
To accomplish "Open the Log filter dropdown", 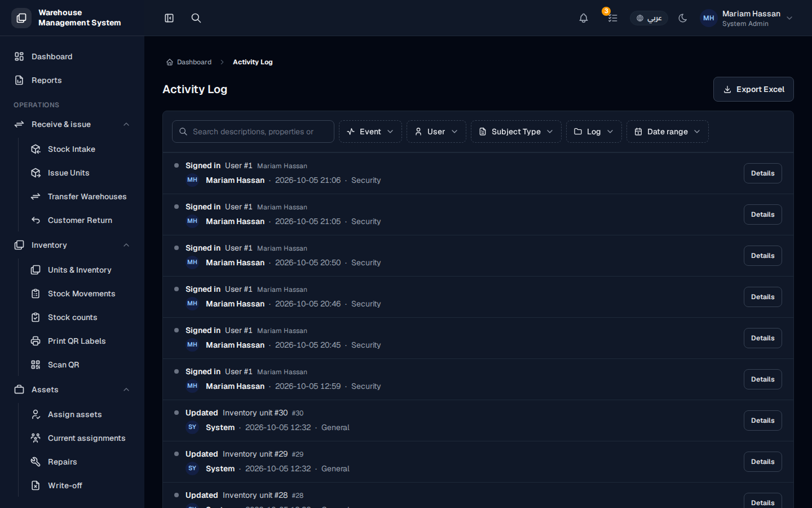I will pos(594,132).
